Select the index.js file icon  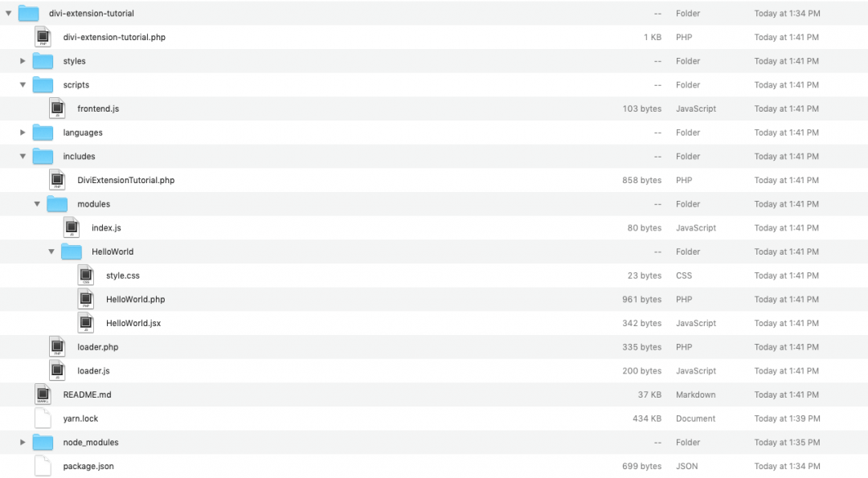point(72,227)
